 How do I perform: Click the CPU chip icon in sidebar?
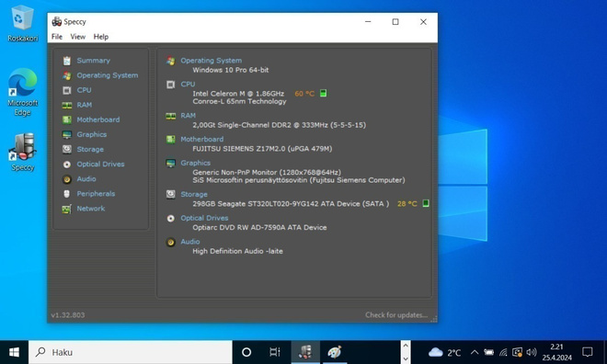[x=67, y=90]
